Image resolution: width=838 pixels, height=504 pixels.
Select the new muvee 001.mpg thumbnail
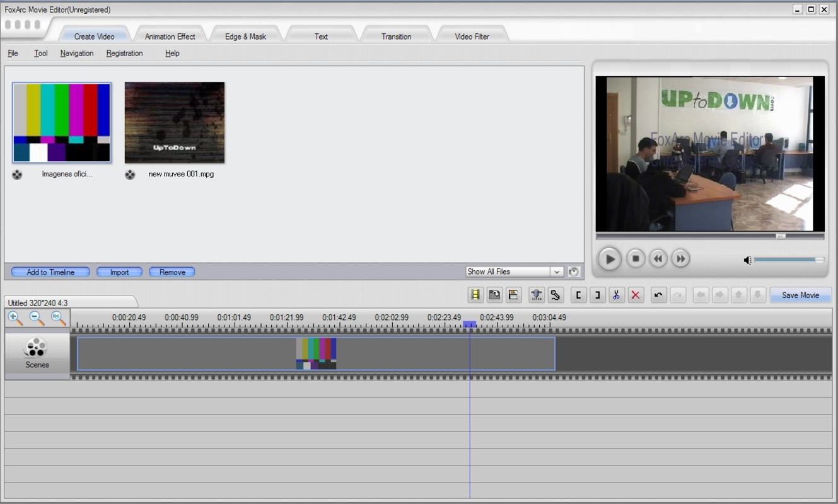175,122
